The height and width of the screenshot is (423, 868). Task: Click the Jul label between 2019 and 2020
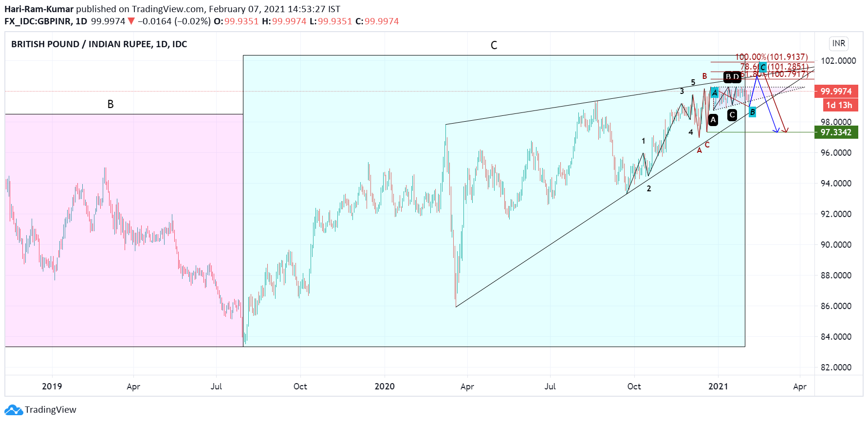tap(216, 386)
